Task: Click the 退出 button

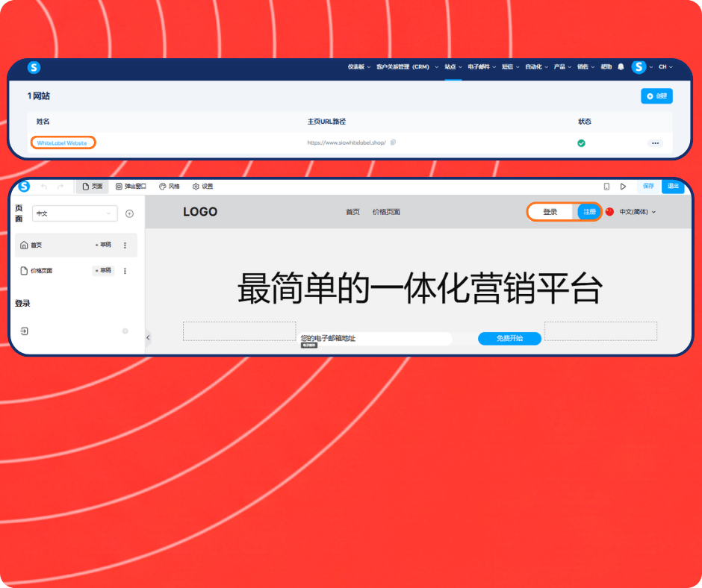Action: (x=673, y=186)
